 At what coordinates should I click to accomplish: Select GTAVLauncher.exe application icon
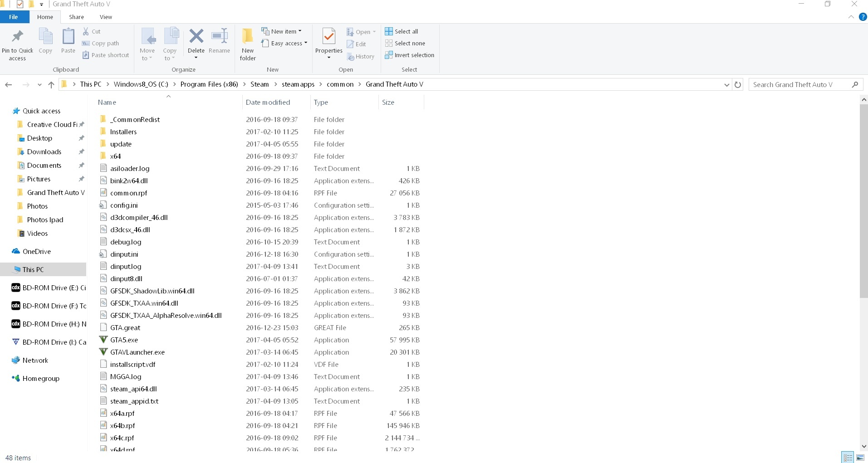pyautogui.click(x=103, y=352)
